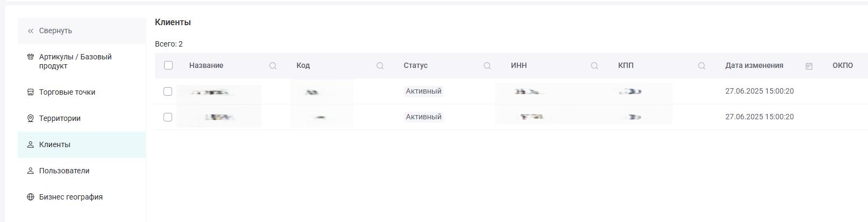The height and width of the screenshot is (222, 868).
Task: Click the Бизнес география globe icon
Action: pos(31,197)
